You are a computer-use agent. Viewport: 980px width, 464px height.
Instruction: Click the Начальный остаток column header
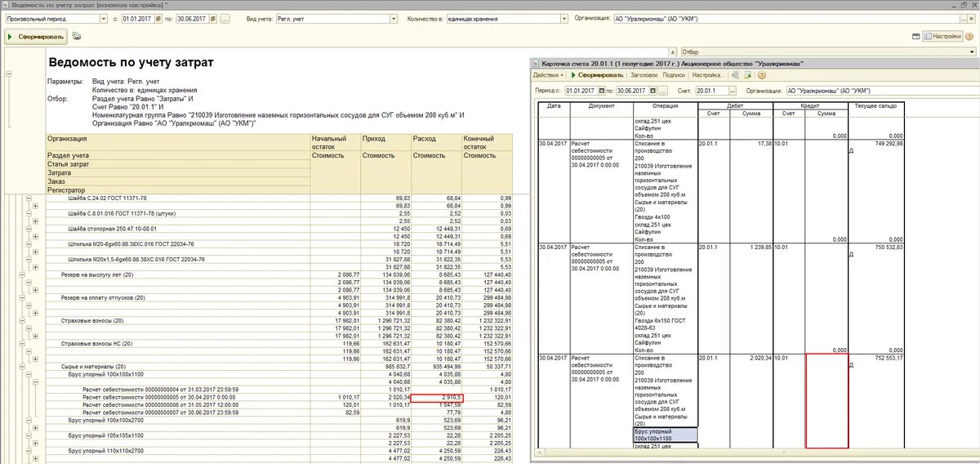pos(335,142)
